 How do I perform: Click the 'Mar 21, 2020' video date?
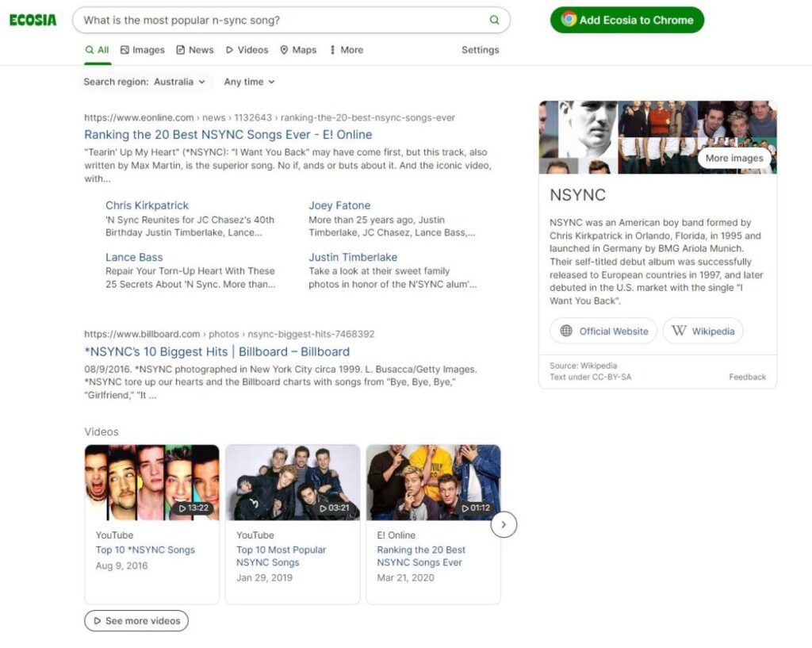pyautogui.click(x=405, y=577)
